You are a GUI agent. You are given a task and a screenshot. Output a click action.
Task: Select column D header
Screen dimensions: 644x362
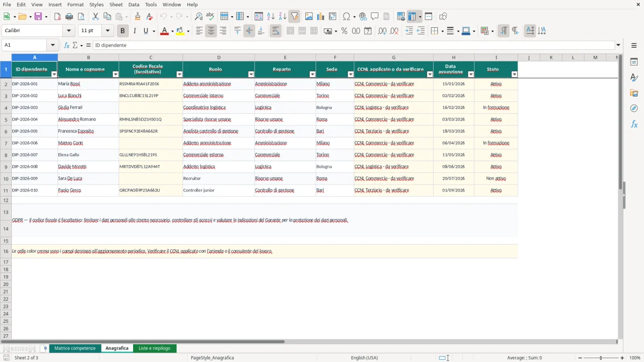(218, 57)
